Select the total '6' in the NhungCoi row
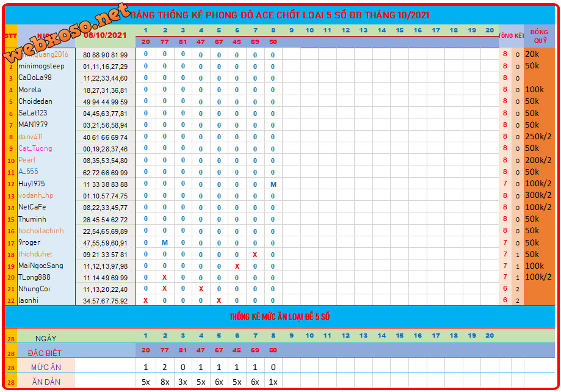The width and height of the screenshot is (561, 392). point(505,289)
